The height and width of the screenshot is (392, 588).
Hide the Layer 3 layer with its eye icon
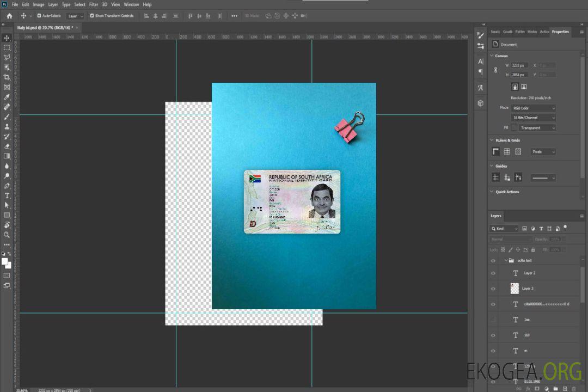493,289
